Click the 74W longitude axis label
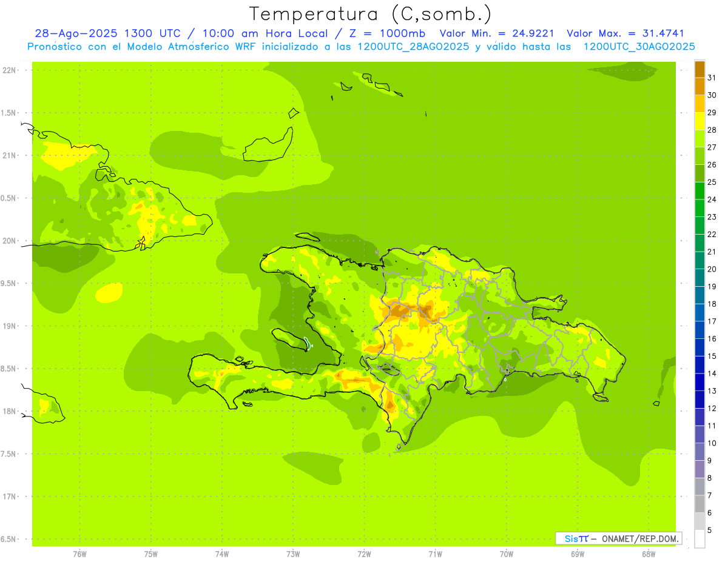This screenshot has width=728, height=562. tap(222, 554)
